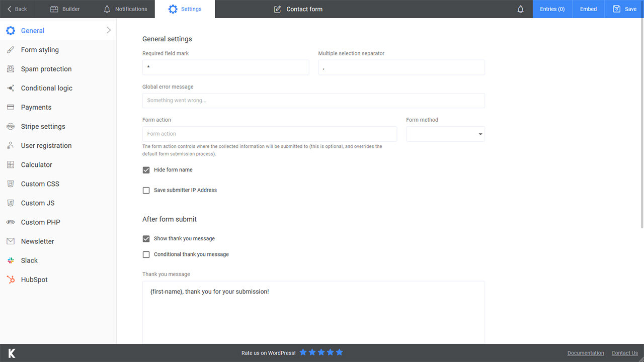Enable Conditional thank you message checkbox
The height and width of the screenshot is (362, 644).
pyautogui.click(x=146, y=254)
